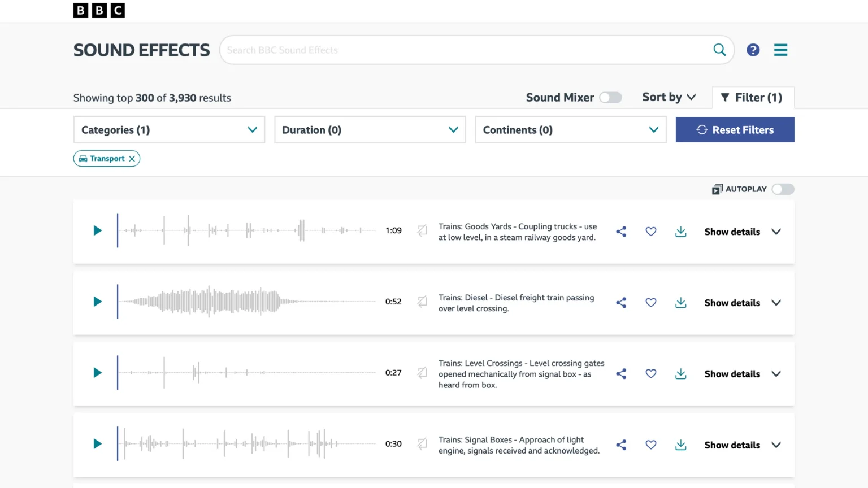The width and height of the screenshot is (868, 488).
Task: Open the Categories (1) dropdown
Action: coord(169,130)
